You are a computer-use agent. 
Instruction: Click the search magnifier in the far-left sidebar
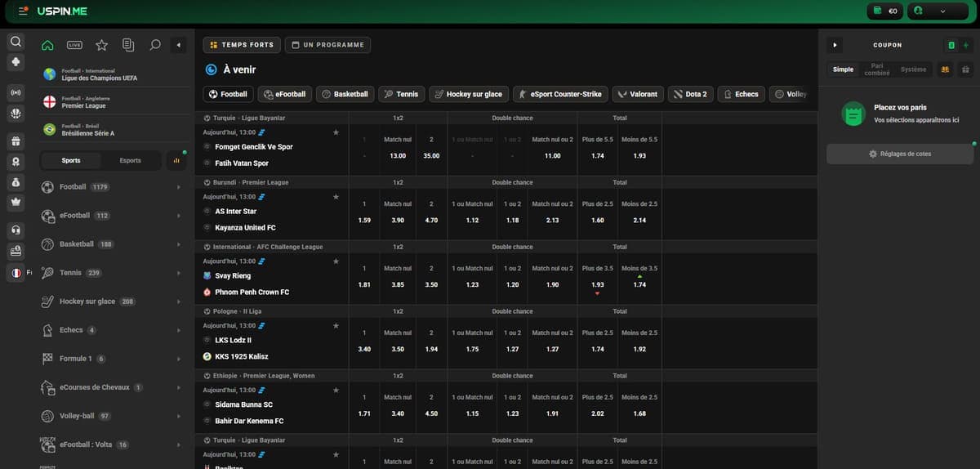[x=16, y=42]
